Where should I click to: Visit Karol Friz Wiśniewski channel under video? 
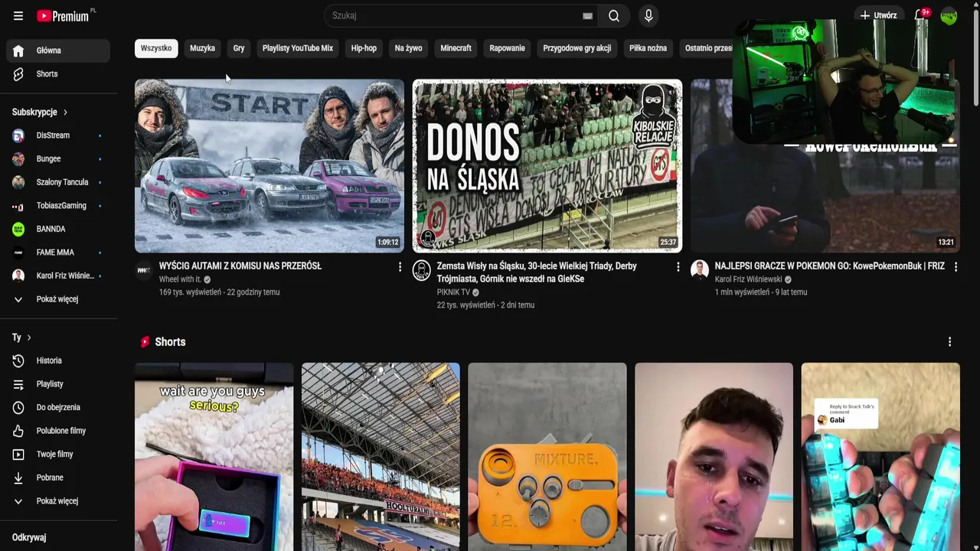coord(749,279)
